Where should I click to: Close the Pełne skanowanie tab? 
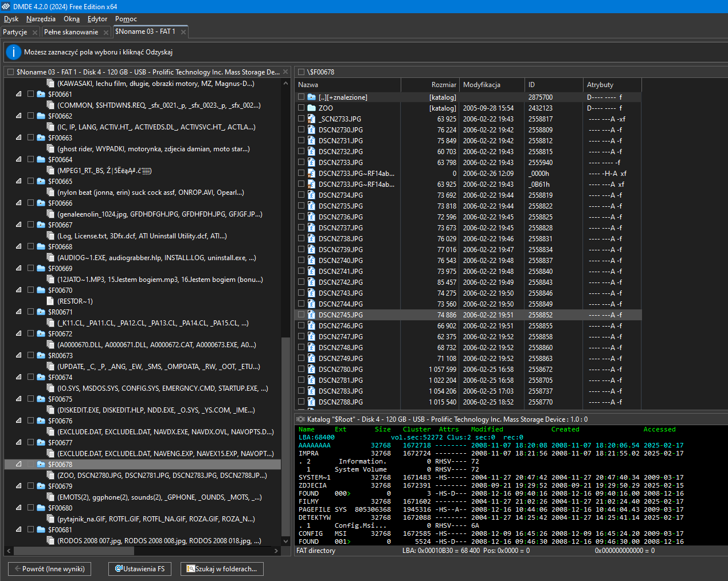106,32
